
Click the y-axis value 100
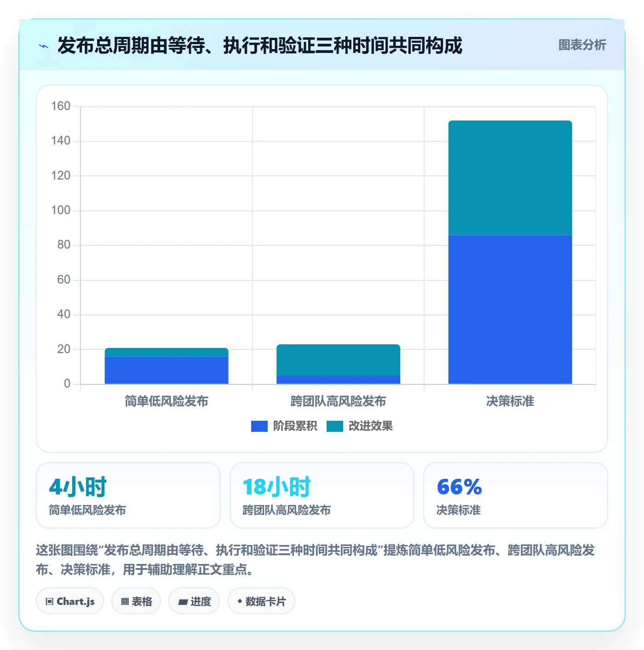pos(61,210)
